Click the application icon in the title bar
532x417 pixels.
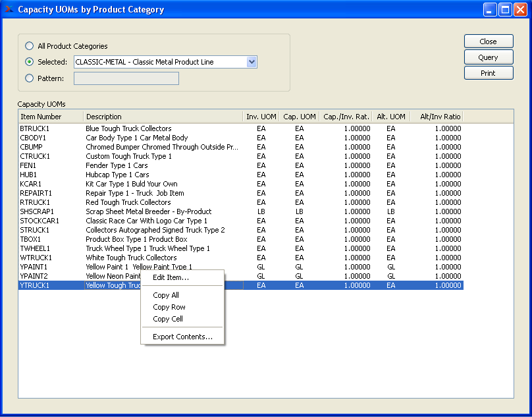pos(9,9)
